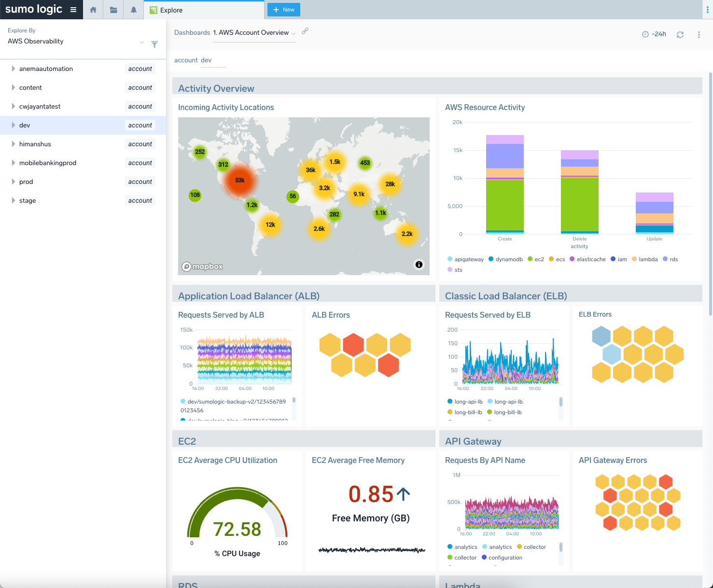Click the 28k map cluster
This screenshot has width=713, height=588.
[390, 184]
